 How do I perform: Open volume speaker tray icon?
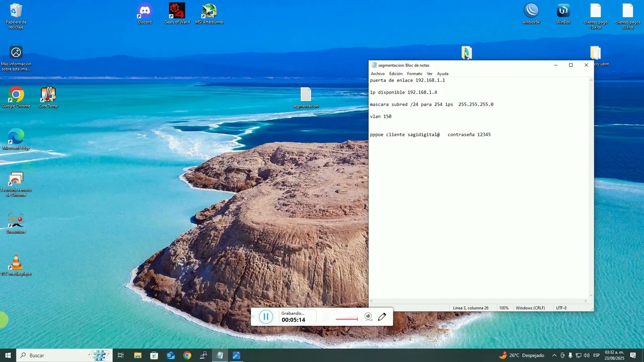pos(586,355)
